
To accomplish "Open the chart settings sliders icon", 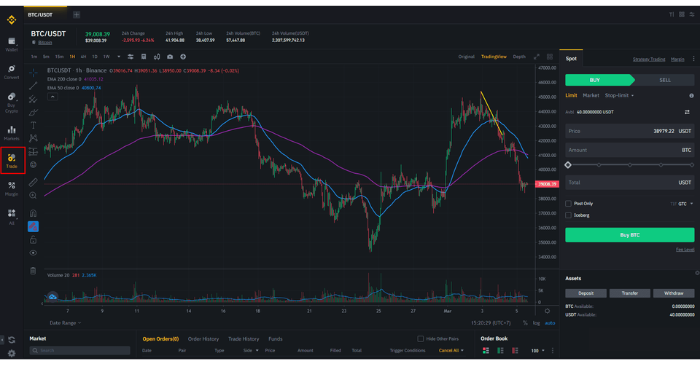I will 130,57.
